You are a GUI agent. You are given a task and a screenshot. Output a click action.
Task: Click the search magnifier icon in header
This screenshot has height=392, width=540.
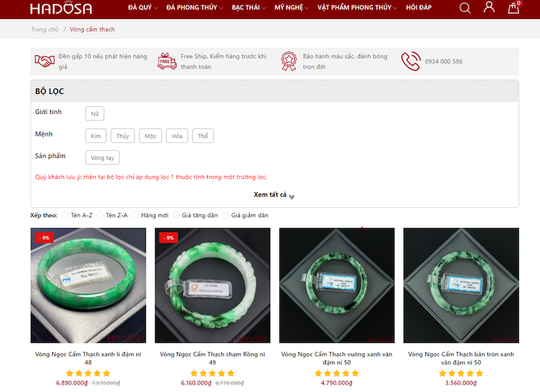coord(465,8)
